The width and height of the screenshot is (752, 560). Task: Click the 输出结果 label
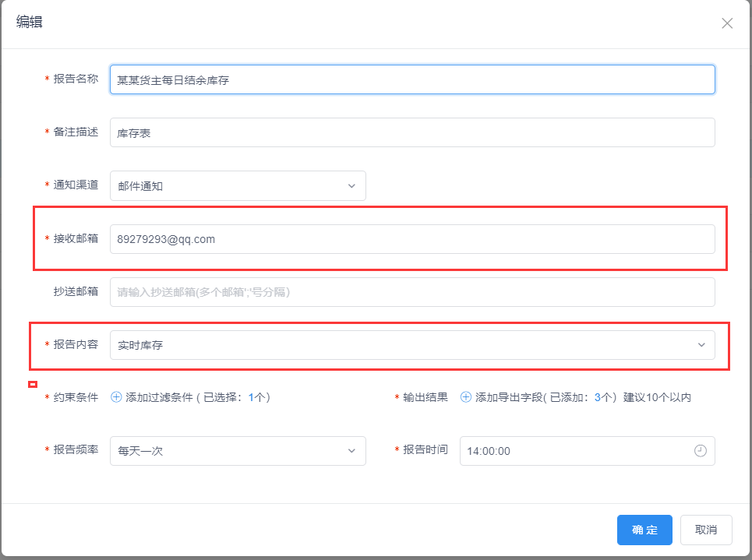coord(425,397)
